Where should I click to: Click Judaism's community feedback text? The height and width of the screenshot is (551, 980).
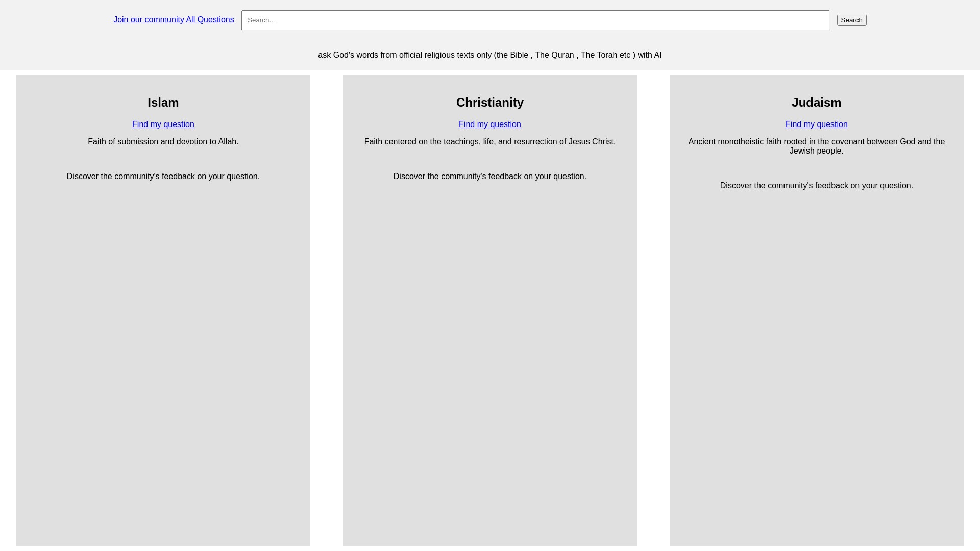(x=816, y=186)
